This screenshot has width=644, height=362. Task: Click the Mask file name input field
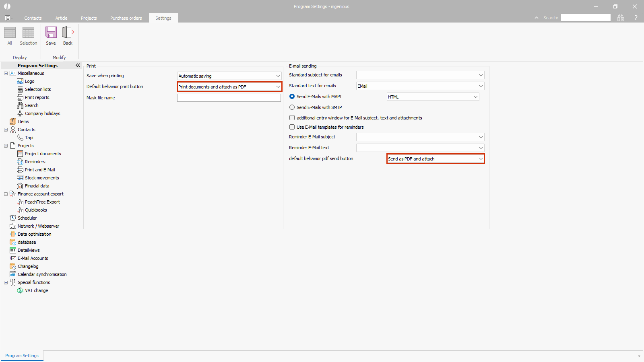(x=229, y=98)
